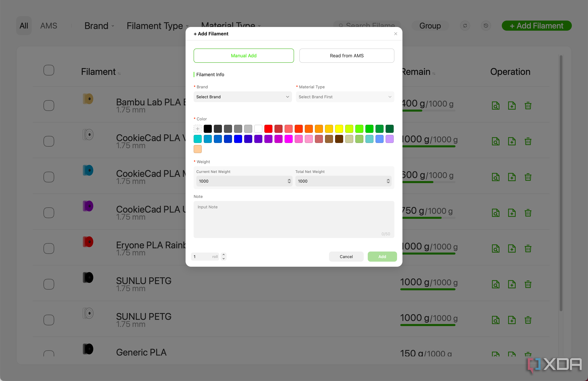
Task: Click the Input Note text area
Action: click(x=294, y=219)
